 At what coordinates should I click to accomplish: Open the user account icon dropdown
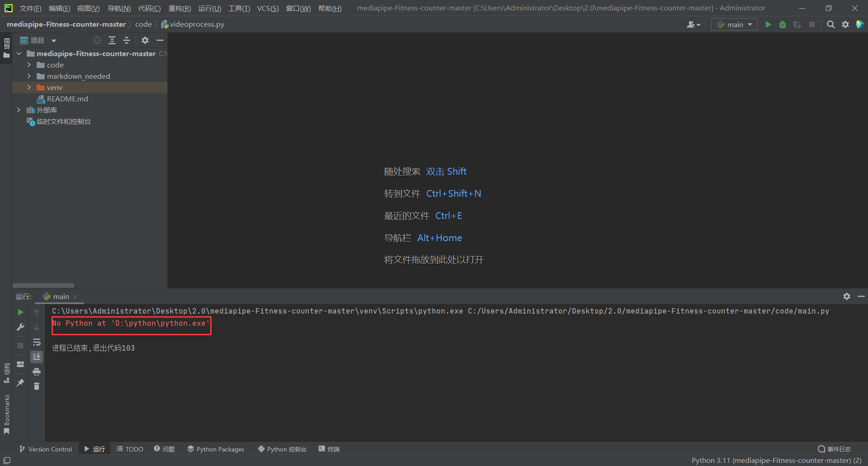693,24
